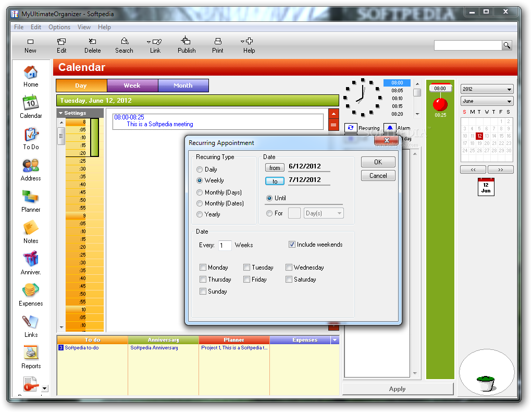532x413 pixels.
Task: Open the Planner section
Action: pyautogui.click(x=31, y=201)
